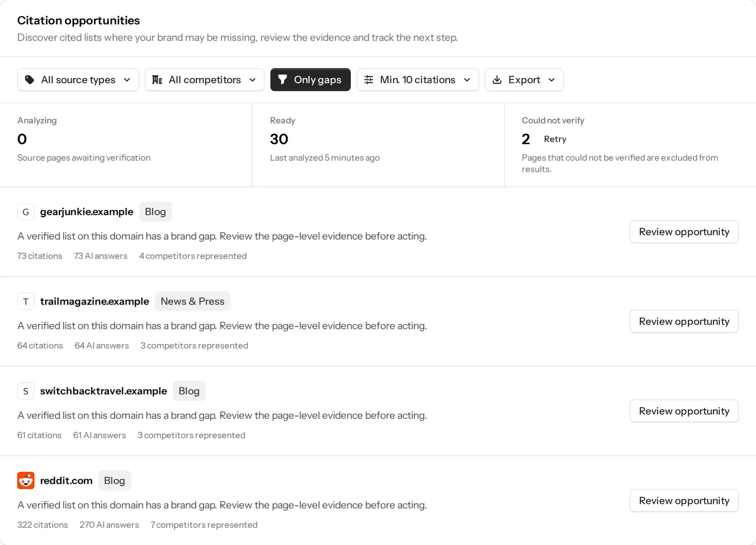756x545 pixels.
Task: Click the S favicon for switchbacktravel.example
Action: click(26, 391)
